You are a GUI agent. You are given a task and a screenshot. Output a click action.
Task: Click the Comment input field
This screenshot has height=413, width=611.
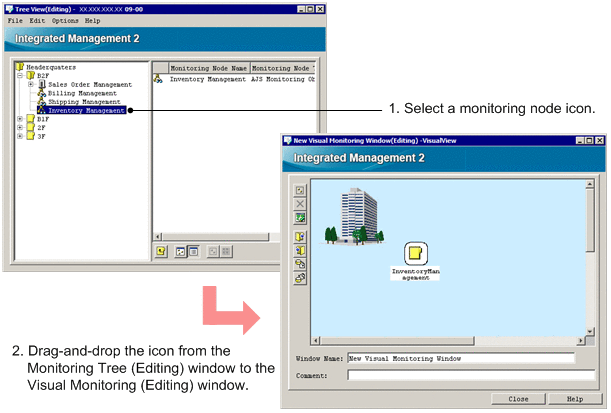pos(471,375)
